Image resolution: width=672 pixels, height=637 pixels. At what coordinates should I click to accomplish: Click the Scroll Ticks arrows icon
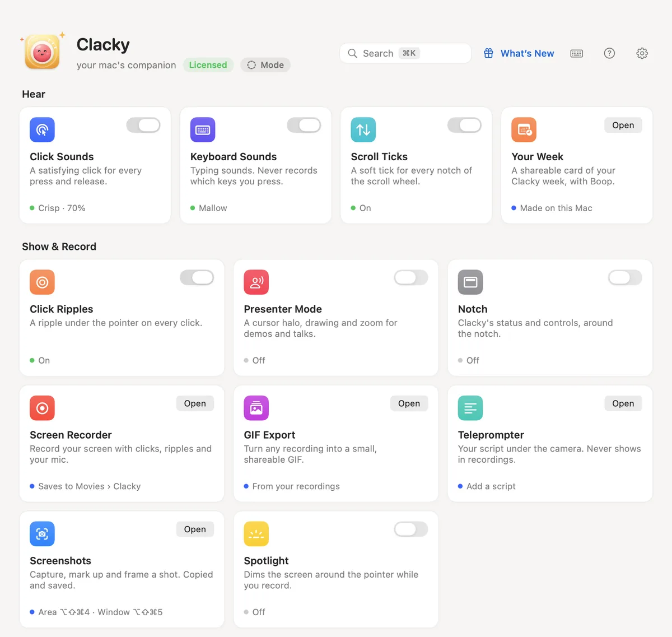coord(363,130)
